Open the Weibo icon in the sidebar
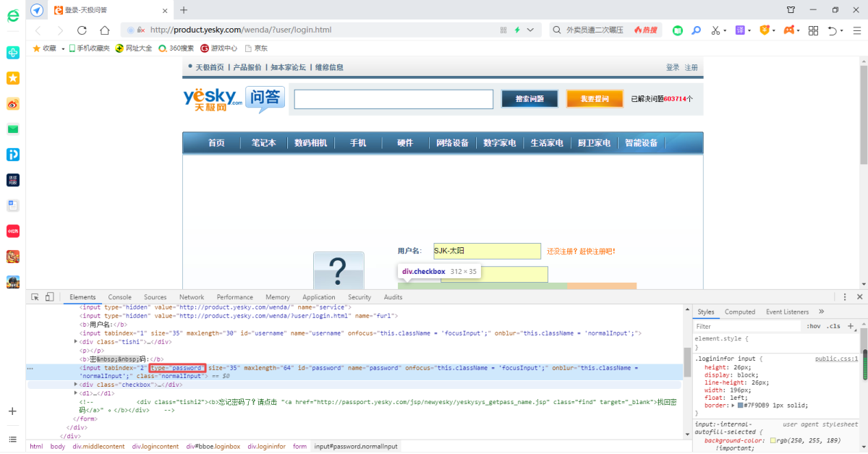Screen dimensions: 868x454 pos(13,103)
